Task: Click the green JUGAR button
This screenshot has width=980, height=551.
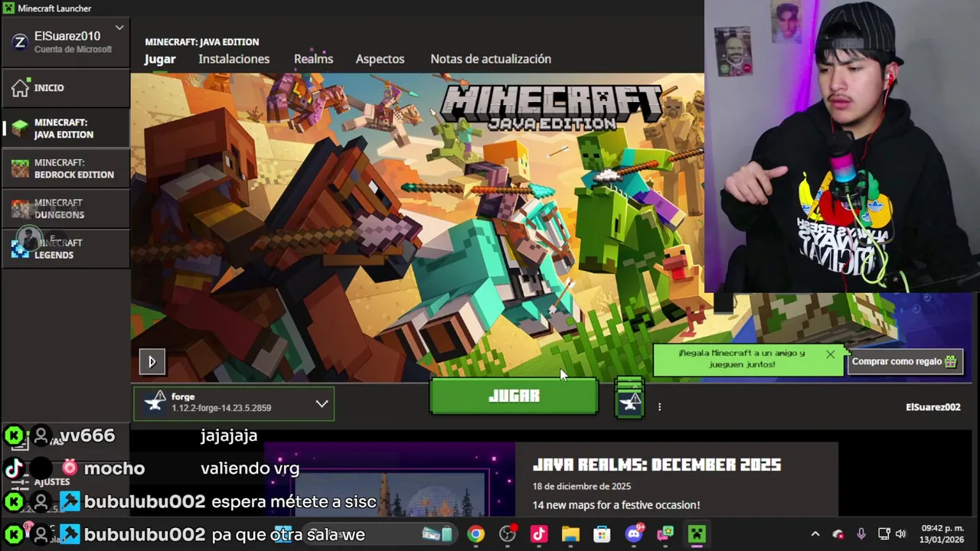Action: (514, 396)
